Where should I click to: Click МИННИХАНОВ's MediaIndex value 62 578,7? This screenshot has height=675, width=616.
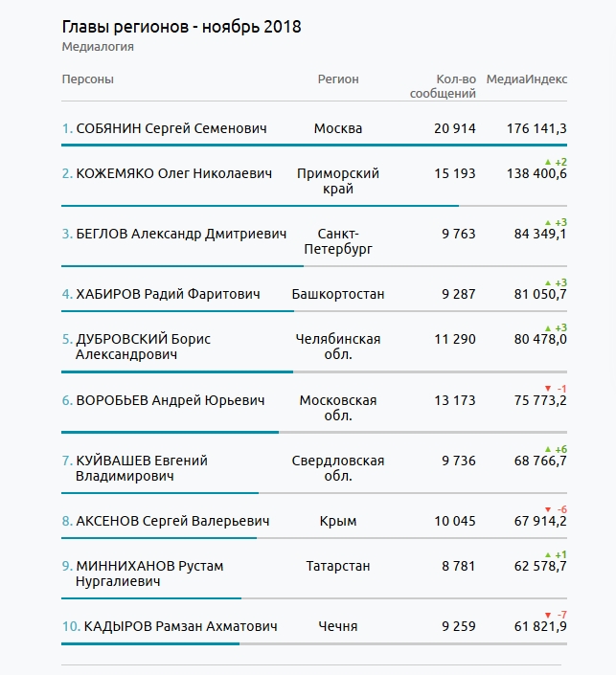click(536, 566)
